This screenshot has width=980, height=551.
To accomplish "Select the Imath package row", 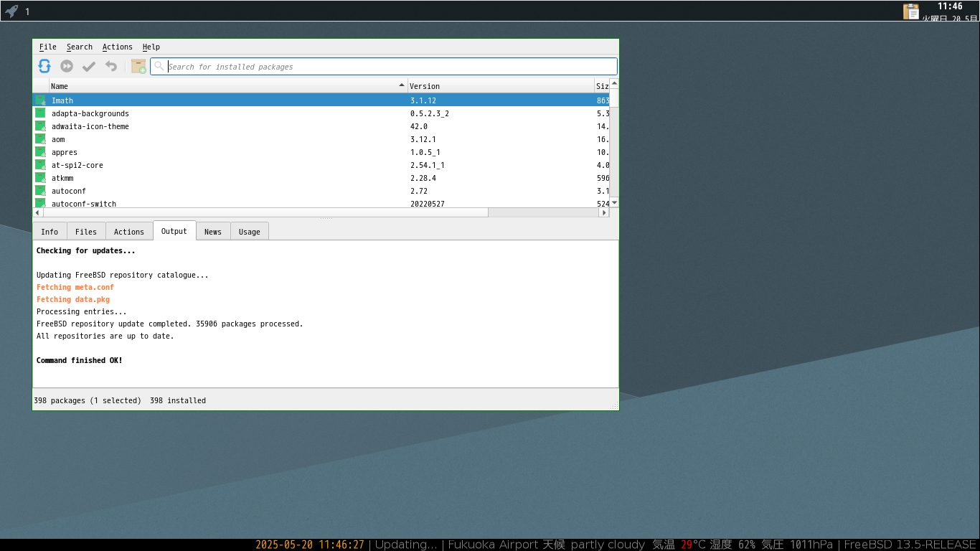I will pyautogui.click(x=321, y=100).
